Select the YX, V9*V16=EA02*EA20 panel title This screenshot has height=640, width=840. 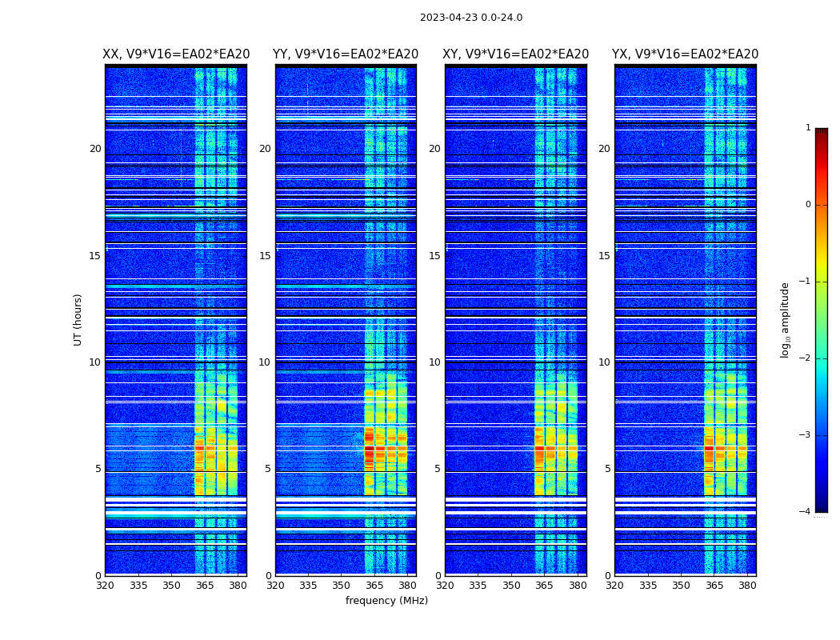click(x=685, y=54)
